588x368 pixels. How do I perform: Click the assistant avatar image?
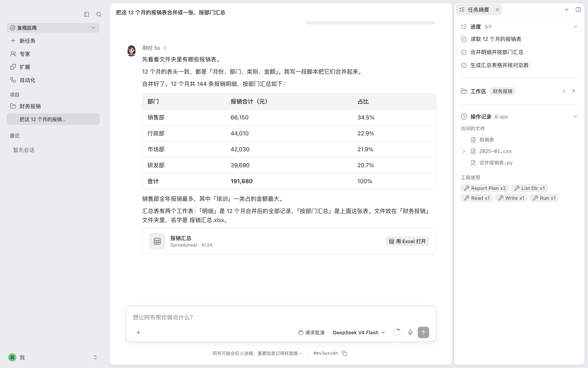point(131,51)
